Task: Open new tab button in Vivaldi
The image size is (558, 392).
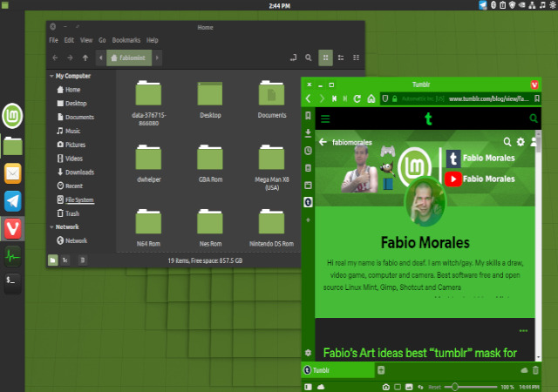Action: (x=381, y=370)
